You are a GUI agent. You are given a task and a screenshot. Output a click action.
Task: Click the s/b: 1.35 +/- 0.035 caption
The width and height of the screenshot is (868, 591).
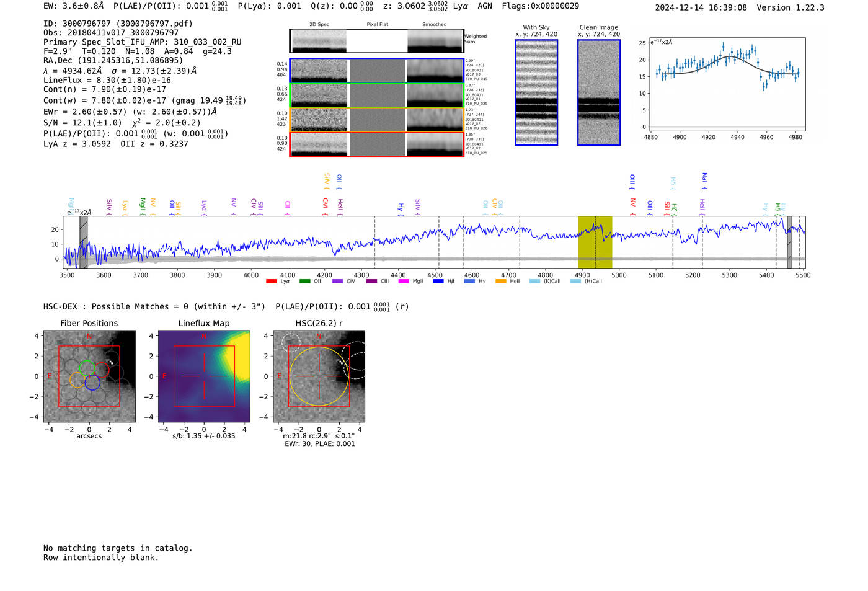tap(204, 436)
